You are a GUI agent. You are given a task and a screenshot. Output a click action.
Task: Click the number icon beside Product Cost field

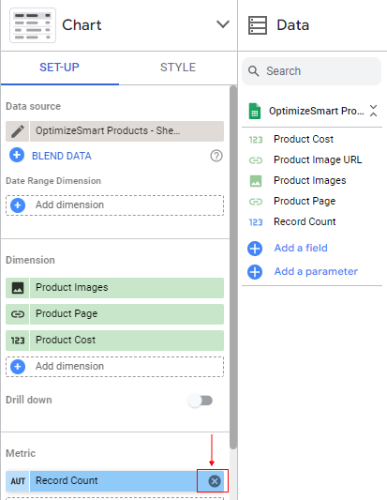click(x=256, y=140)
